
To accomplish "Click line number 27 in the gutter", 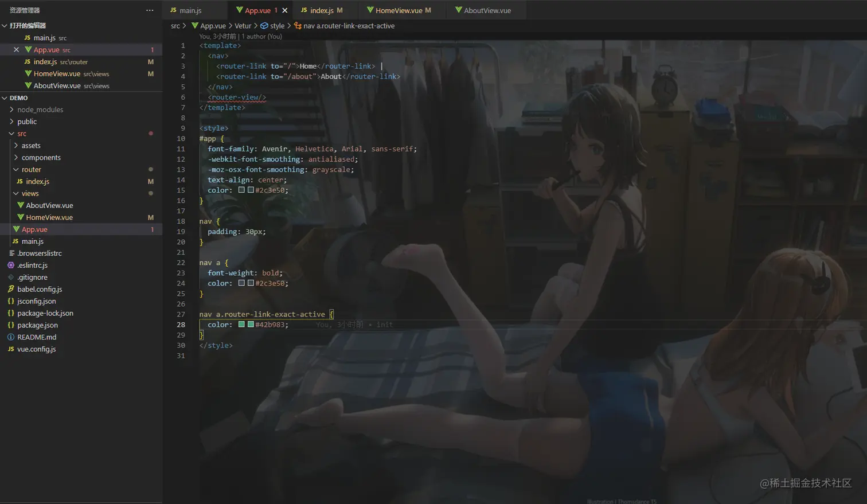I will coord(181,314).
